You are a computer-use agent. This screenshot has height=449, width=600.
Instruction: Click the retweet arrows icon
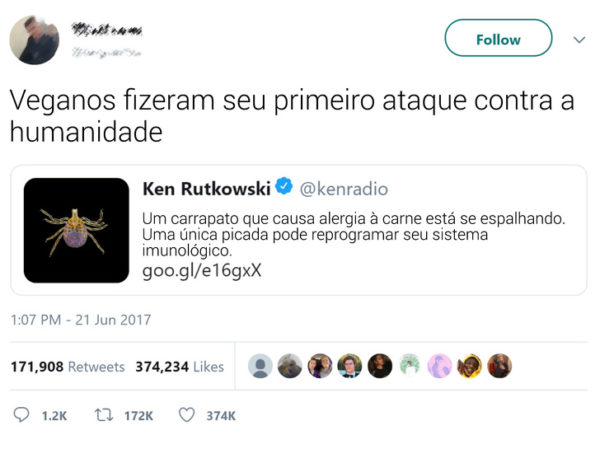pos(104,415)
